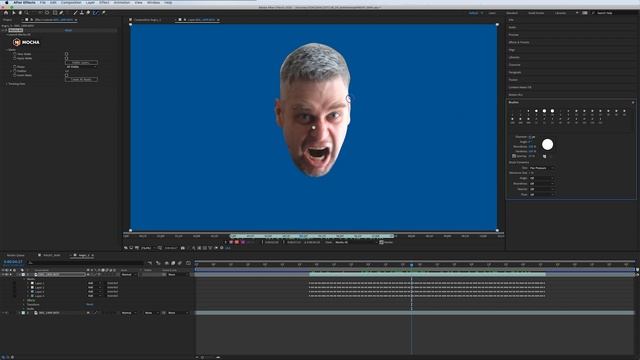Open the Brushes panel menu icon

pos(633,102)
